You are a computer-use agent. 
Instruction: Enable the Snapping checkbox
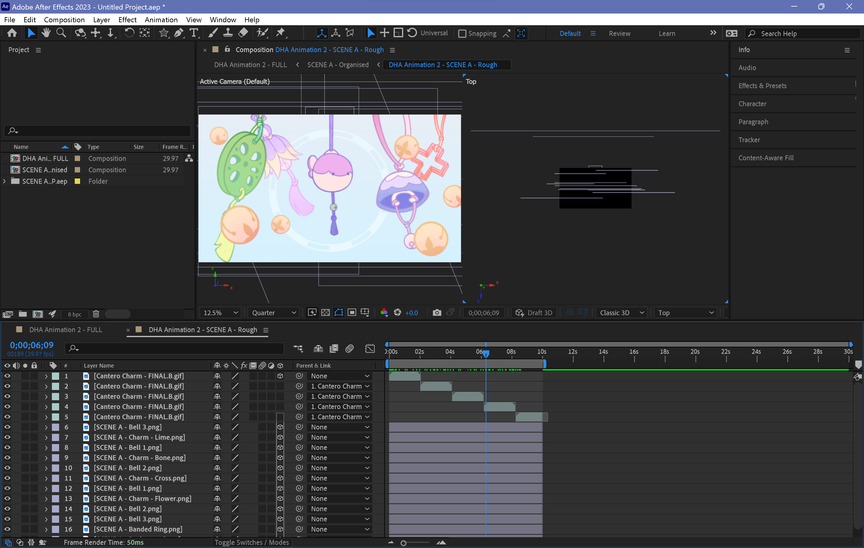[462, 34]
